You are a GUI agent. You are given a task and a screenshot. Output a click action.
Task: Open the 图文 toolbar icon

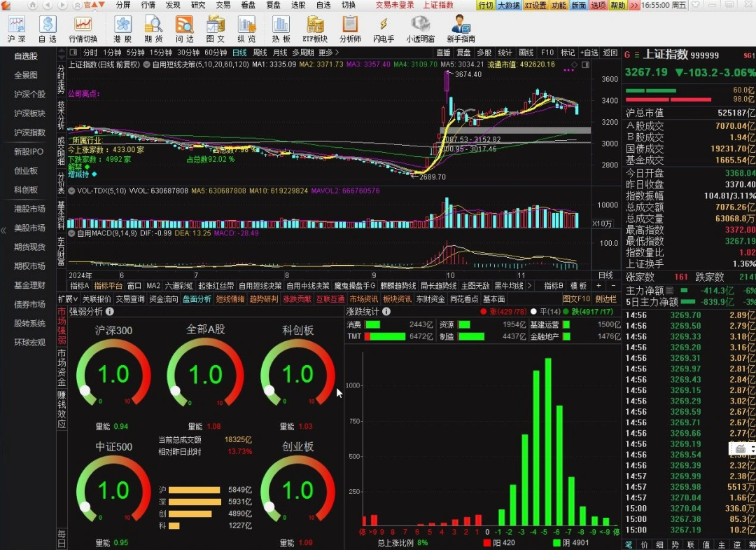pos(216,29)
